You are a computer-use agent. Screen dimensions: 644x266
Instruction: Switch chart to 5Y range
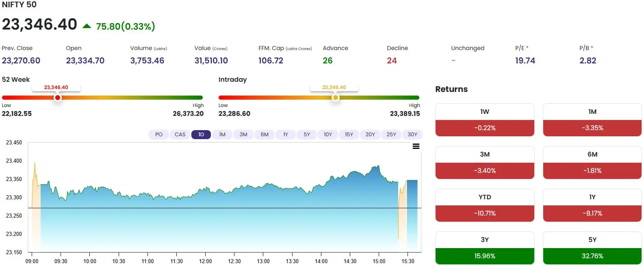pyautogui.click(x=307, y=135)
